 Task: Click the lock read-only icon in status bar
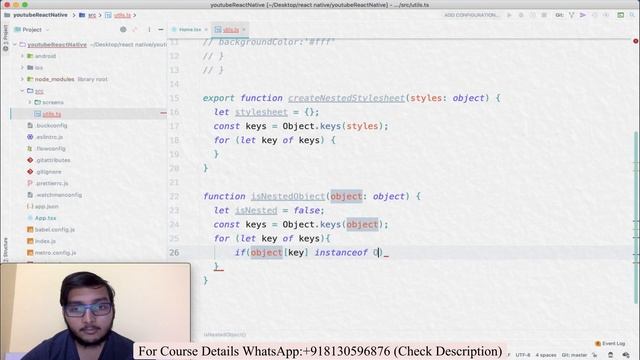[x=595, y=355]
